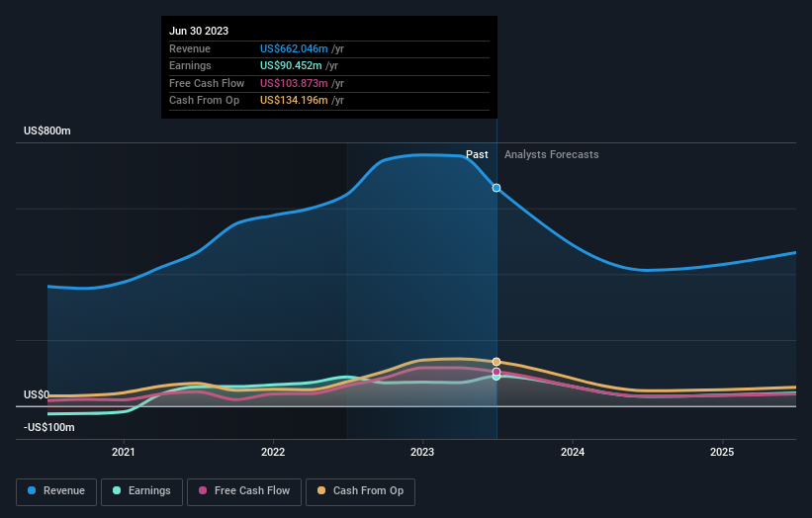
Task: Click the -US$100m y-axis label
Action: pos(49,427)
